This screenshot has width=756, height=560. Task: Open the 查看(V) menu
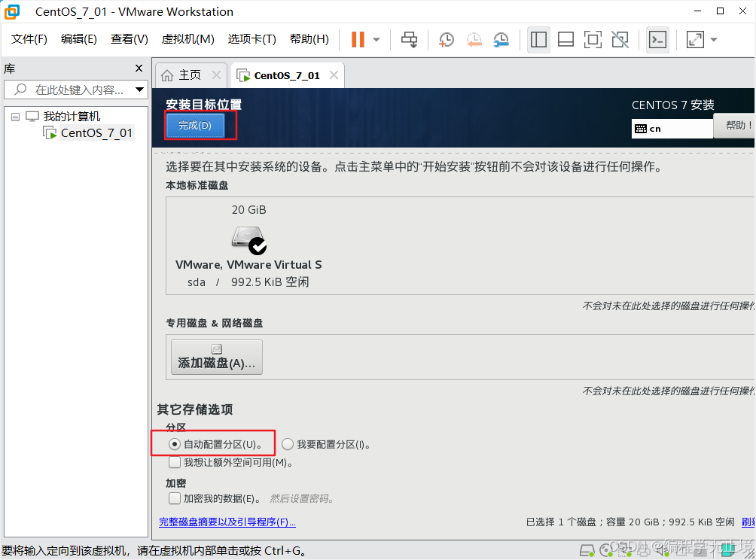click(130, 39)
